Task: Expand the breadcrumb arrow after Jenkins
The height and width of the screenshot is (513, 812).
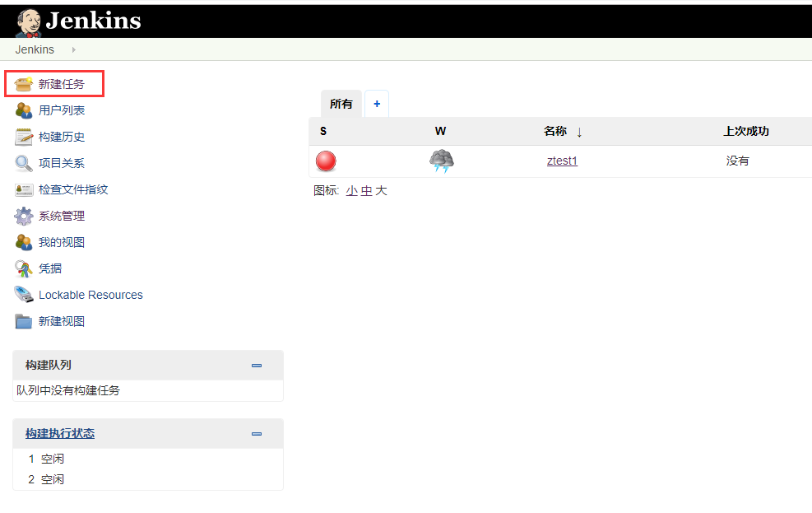Action: [73, 49]
